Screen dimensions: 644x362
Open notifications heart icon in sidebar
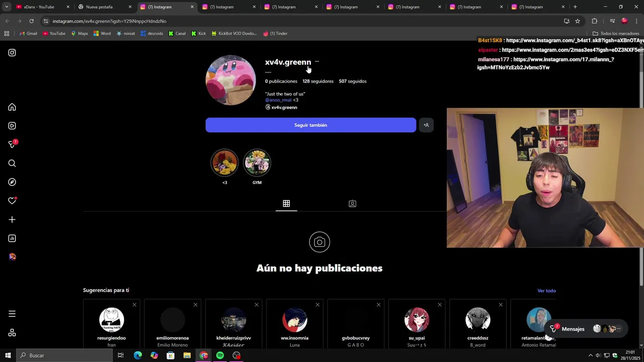[x=12, y=201]
